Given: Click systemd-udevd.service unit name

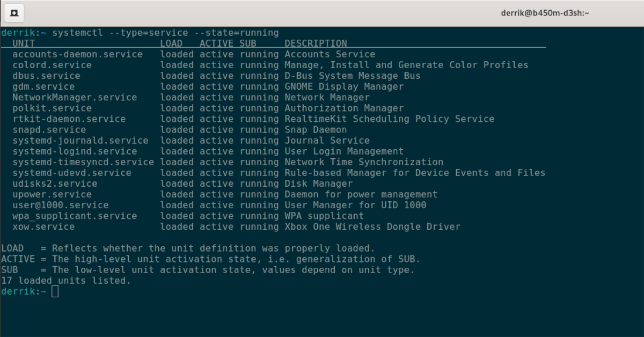Looking at the screenshot, I should click(x=72, y=173).
